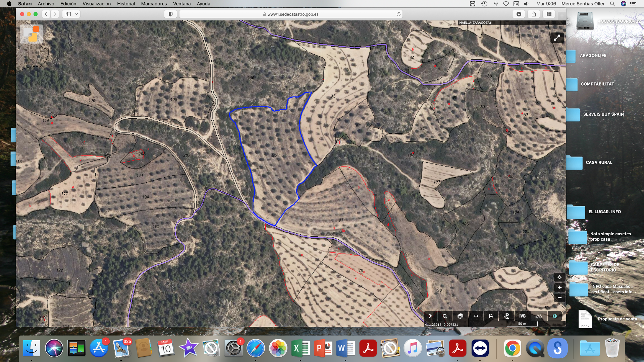The width and height of the screenshot is (644, 362).
Task: Click the IVG toolbar button
Action: click(x=522, y=316)
